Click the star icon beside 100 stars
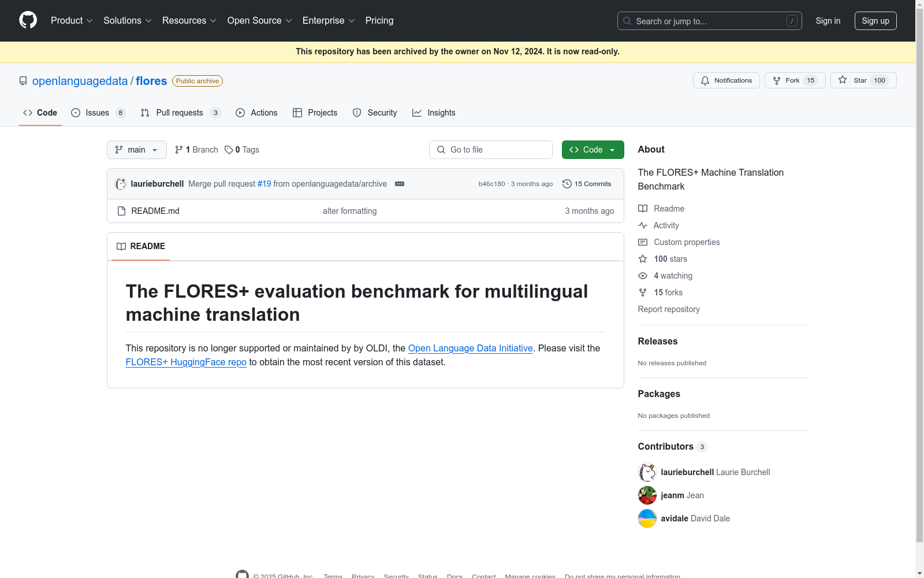Screen dimensions: 924x578 coord(643,259)
